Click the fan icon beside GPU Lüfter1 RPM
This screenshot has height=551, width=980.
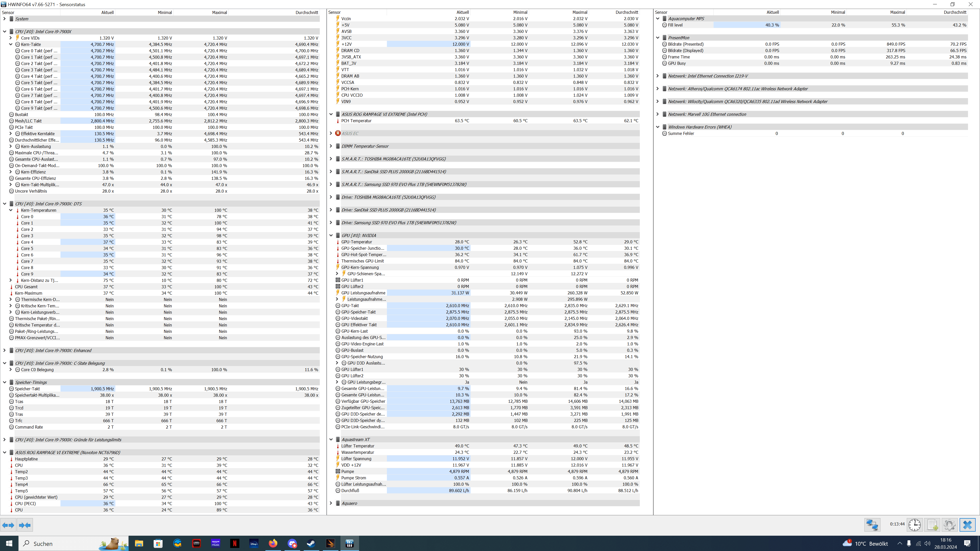pos(338,280)
